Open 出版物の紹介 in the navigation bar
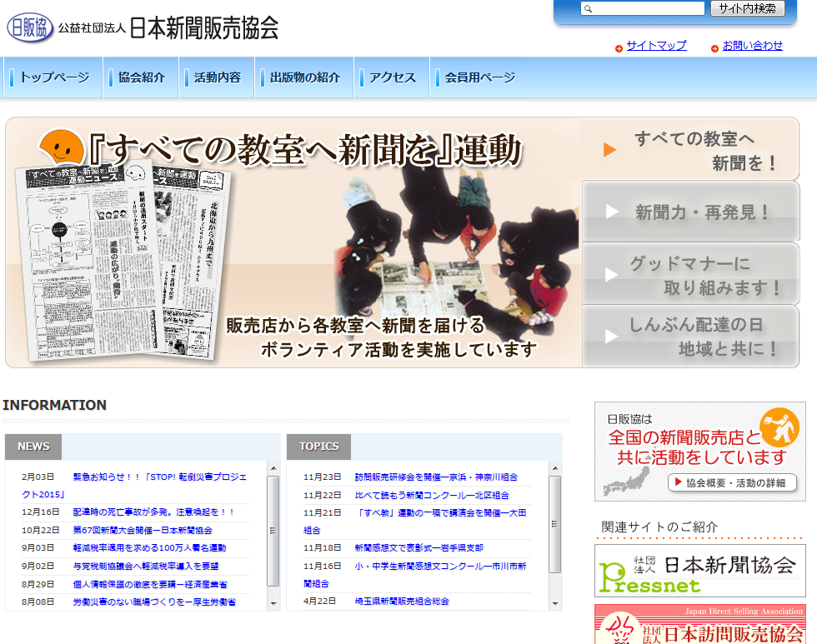This screenshot has width=817, height=644. (x=305, y=77)
